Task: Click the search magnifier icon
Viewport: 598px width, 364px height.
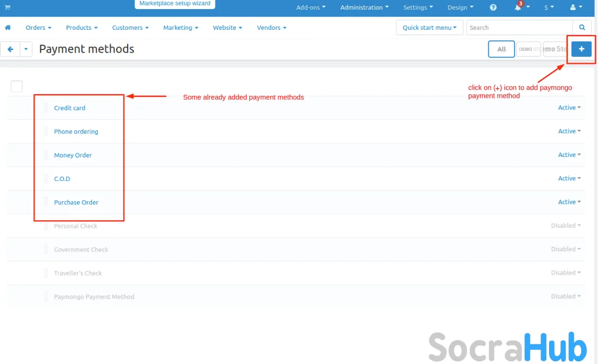Action: (x=582, y=28)
